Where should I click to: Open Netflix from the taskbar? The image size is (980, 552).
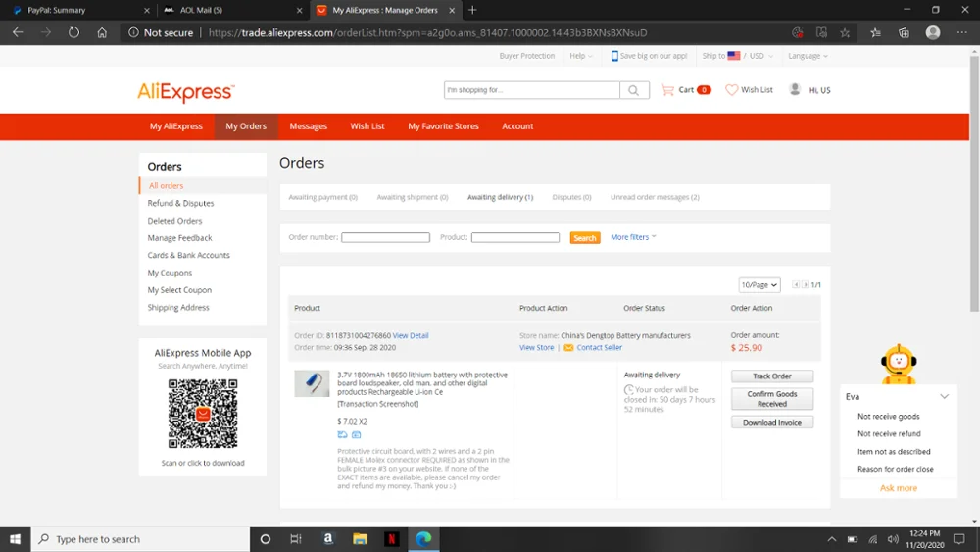point(392,539)
